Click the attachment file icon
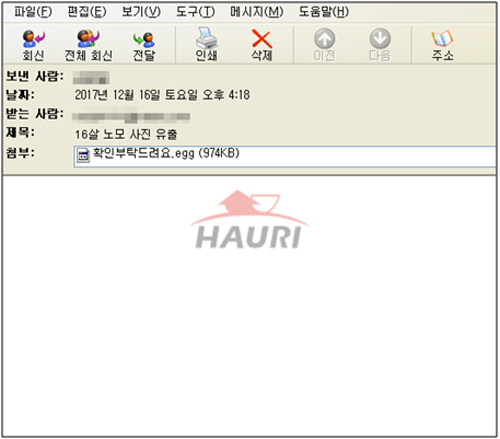Image resolution: width=500 pixels, height=439 pixels. (x=83, y=155)
